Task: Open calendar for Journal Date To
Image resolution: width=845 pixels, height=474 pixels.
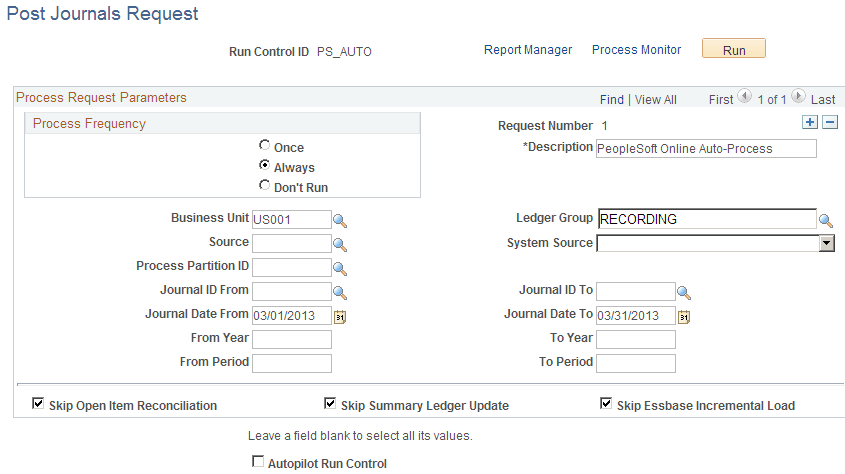Action: pos(683,317)
